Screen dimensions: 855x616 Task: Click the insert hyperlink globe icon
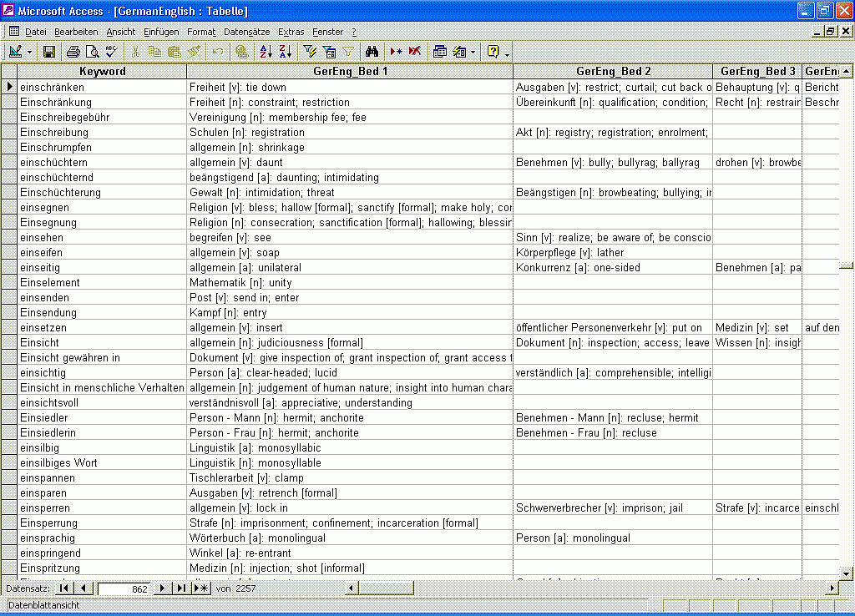241,52
